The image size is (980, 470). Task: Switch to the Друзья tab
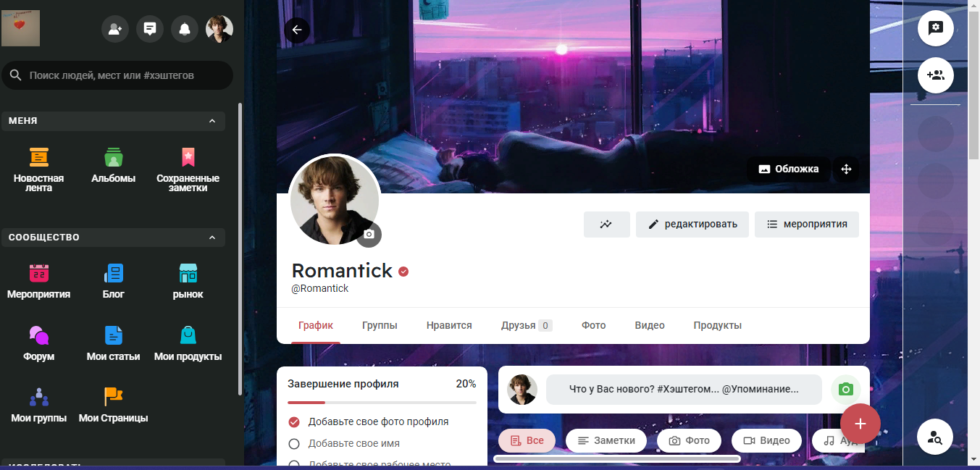(527, 326)
